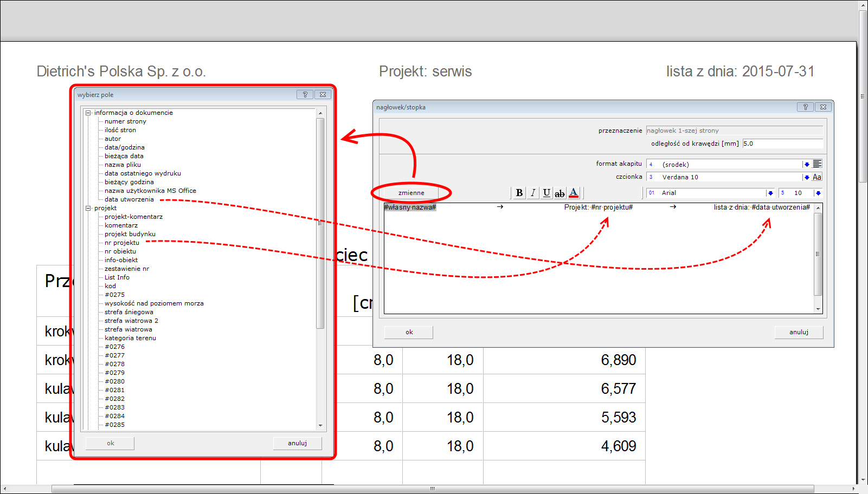Toggle bold formatting in header editor
The height and width of the screenshot is (494, 868).
coord(519,193)
